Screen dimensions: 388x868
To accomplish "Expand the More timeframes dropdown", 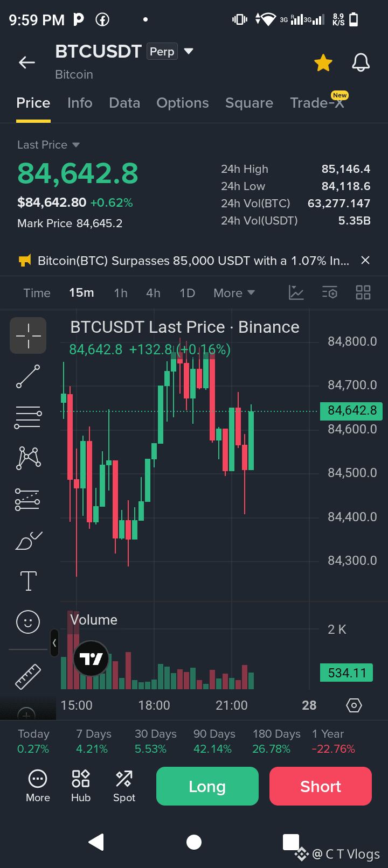I will [x=234, y=293].
